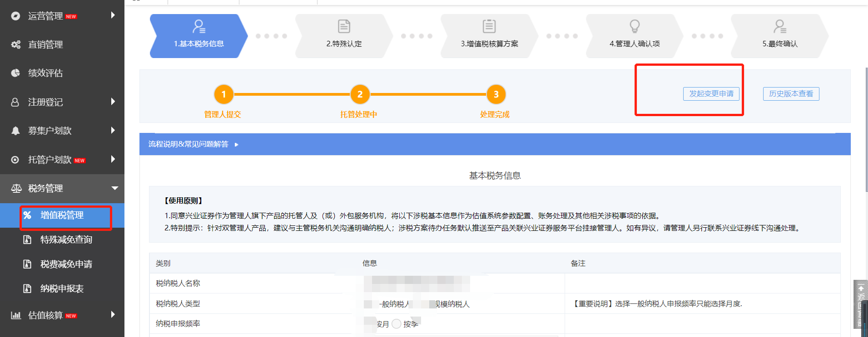
Task: Click the 处理完成 stage label
Action: tap(495, 114)
